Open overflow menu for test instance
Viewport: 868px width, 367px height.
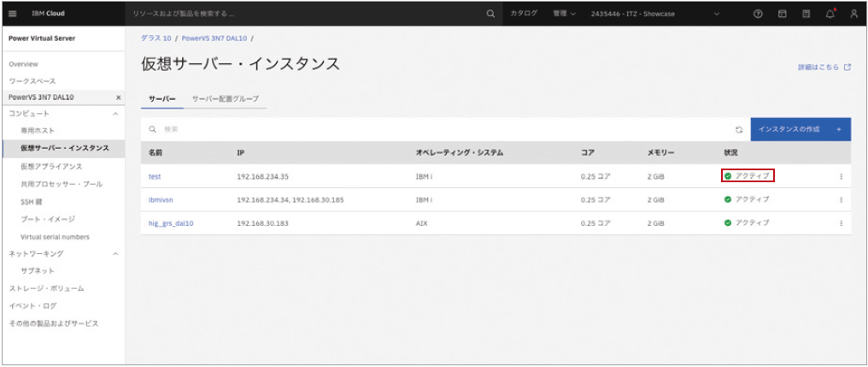tap(841, 176)
